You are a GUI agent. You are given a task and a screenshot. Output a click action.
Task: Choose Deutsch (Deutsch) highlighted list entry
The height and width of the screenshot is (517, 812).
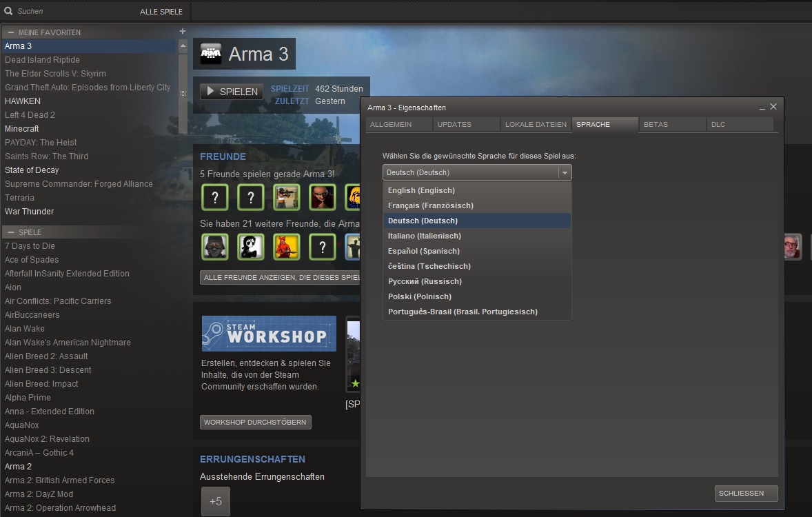tap(477, 221)
